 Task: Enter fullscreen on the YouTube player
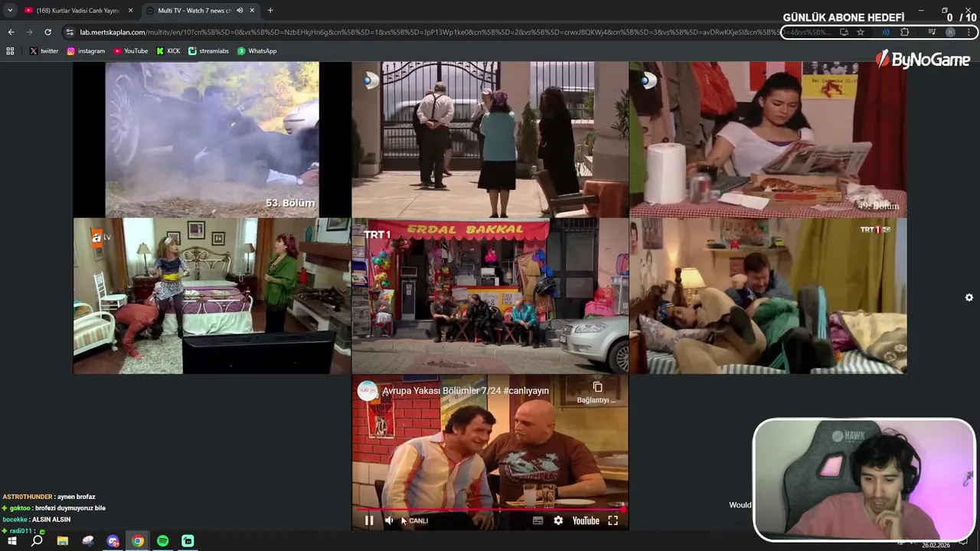tap(612, 520)
